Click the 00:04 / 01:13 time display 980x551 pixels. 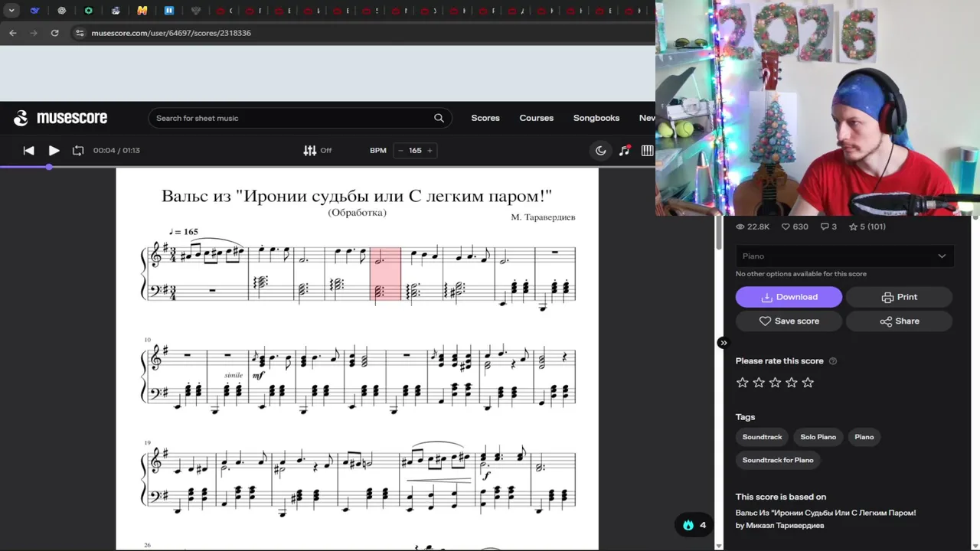click(x=116, y=151)
